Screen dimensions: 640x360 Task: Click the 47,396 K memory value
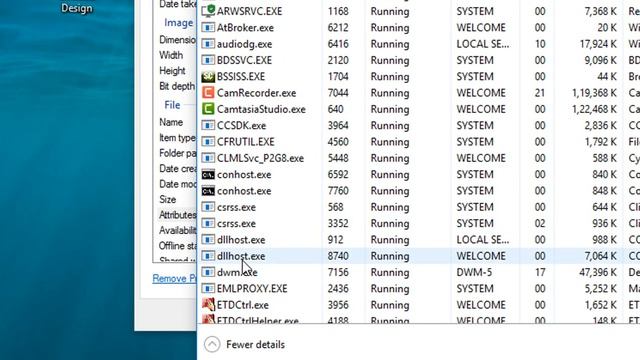pyautogui.click(x=598, y=273)
